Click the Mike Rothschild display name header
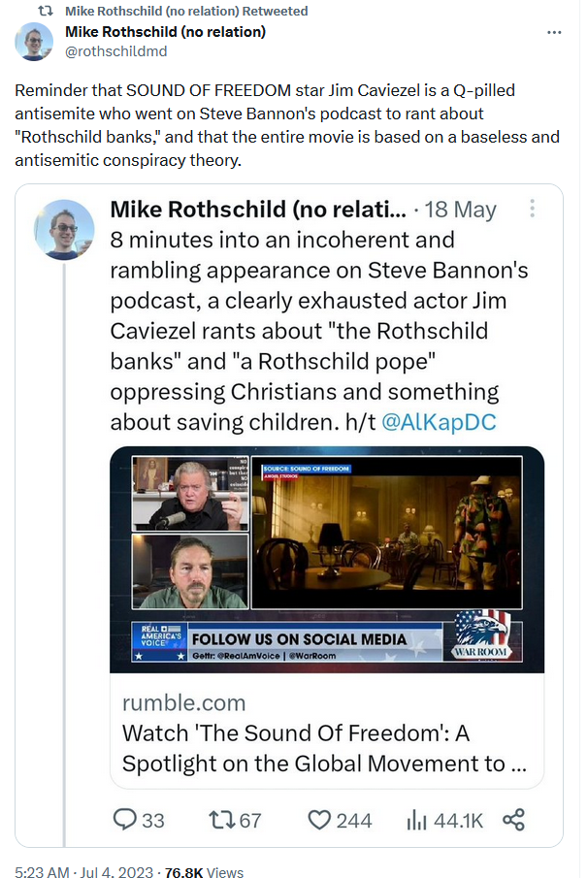 (x=165, y=32)
